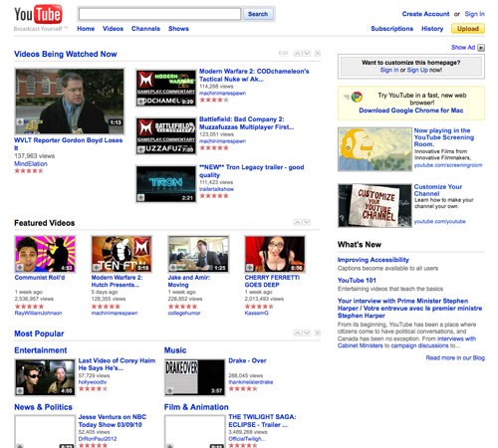
Task: Open YouTube Screening Room cartoon thumbnail
Action: [374, 149]
